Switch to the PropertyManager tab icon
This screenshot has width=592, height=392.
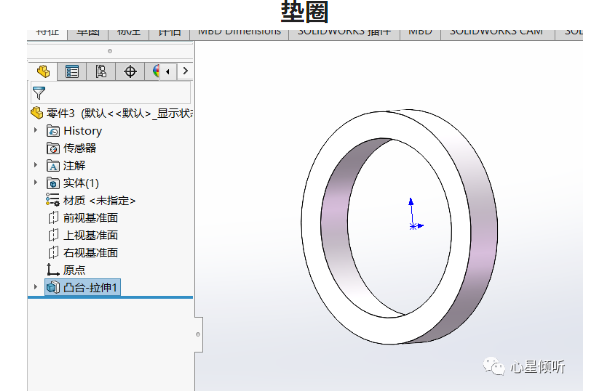click(72, 71)
